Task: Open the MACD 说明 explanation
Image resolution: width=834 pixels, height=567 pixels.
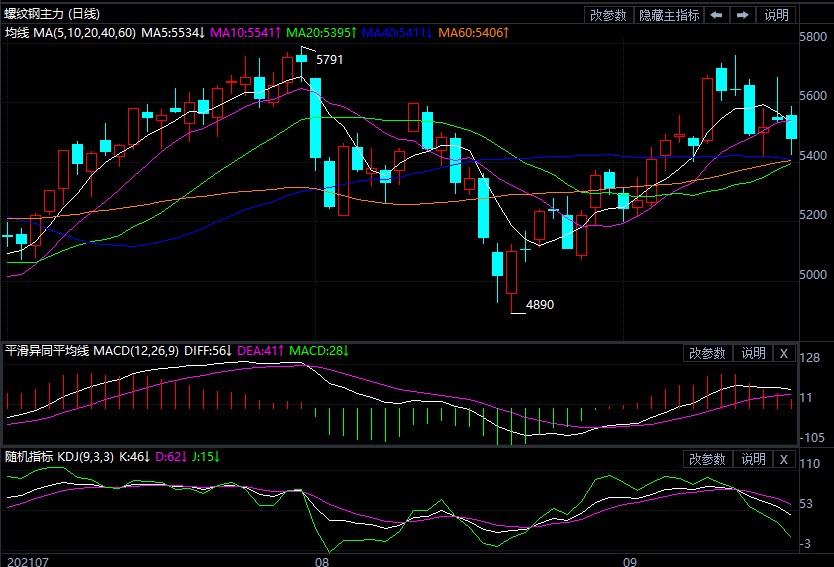Action: (752, 353)
